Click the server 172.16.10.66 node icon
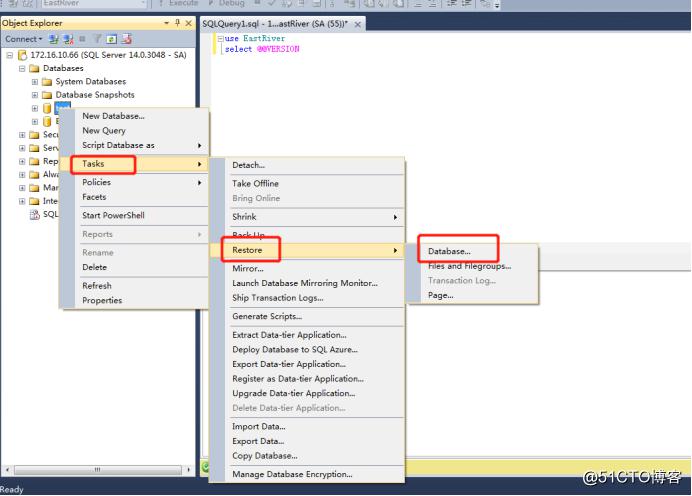Viewport: 692px width, 496px height. [x=23, y=55]
